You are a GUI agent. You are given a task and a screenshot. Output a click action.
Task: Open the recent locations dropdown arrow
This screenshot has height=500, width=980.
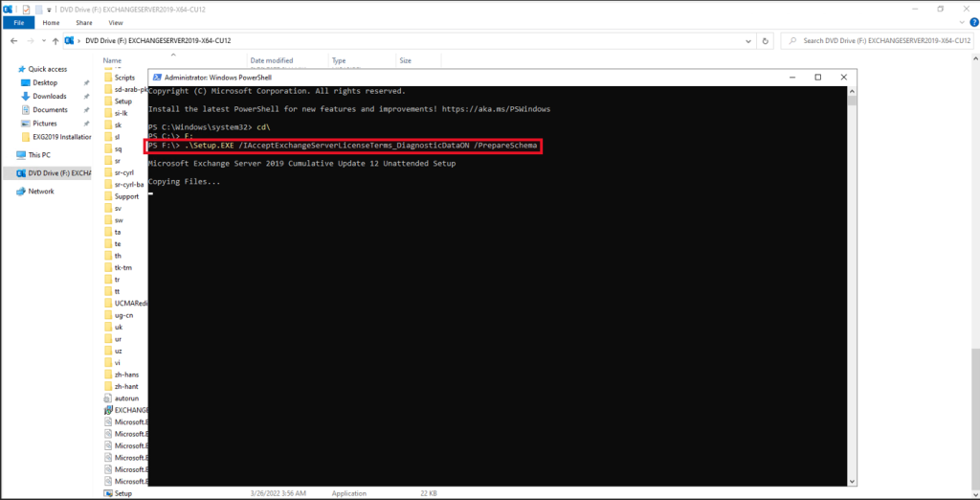[43, 41]
